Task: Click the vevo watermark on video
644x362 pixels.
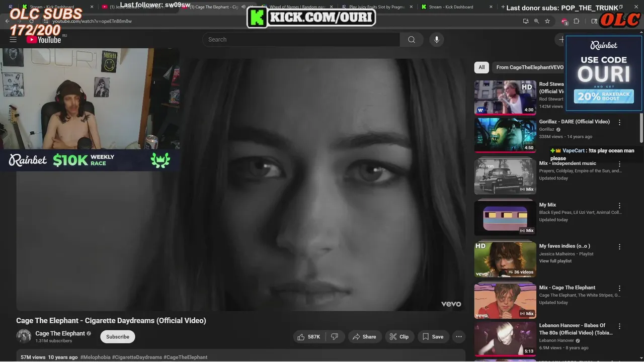Action: (451, 304)
